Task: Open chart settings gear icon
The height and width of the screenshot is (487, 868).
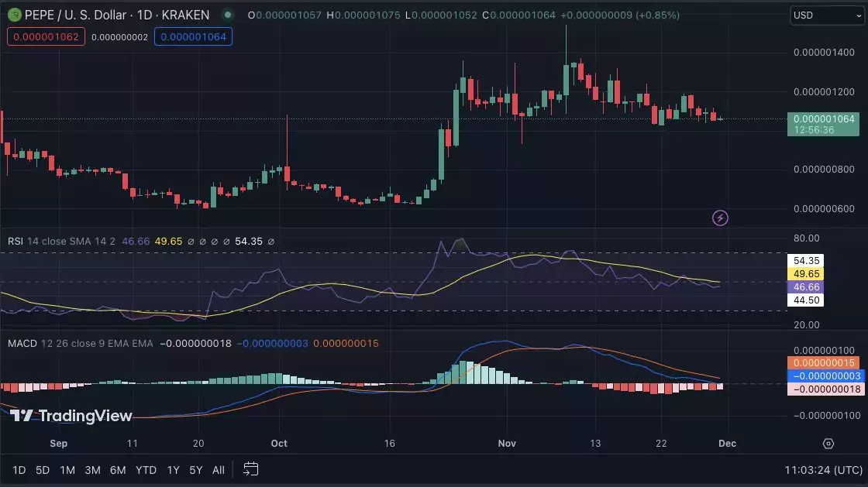Action: [828, 444]
